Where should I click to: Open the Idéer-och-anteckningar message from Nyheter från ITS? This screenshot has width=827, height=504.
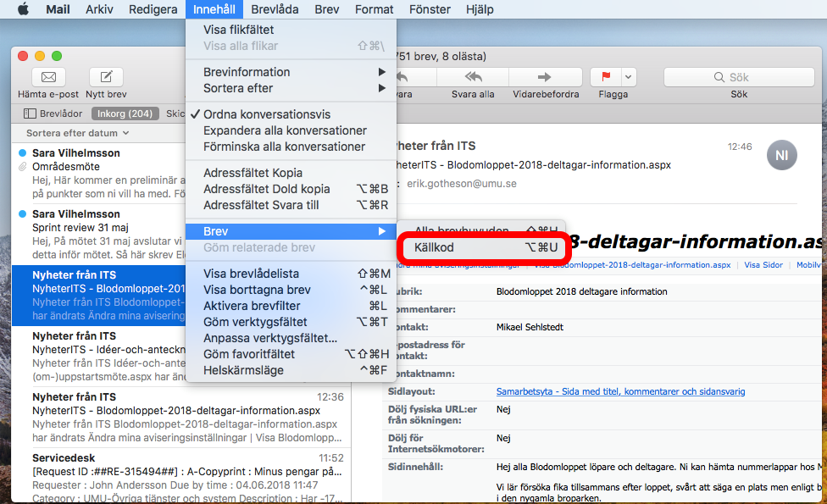99,357
